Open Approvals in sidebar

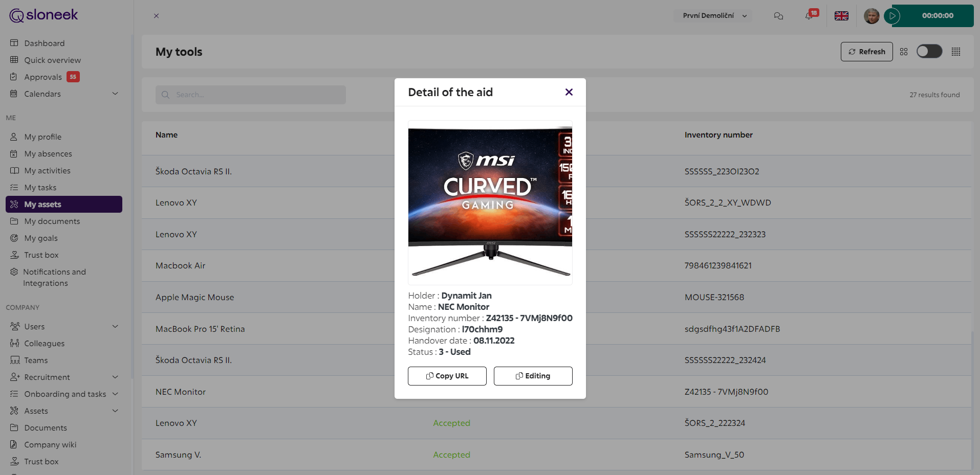tap(43, 77)
